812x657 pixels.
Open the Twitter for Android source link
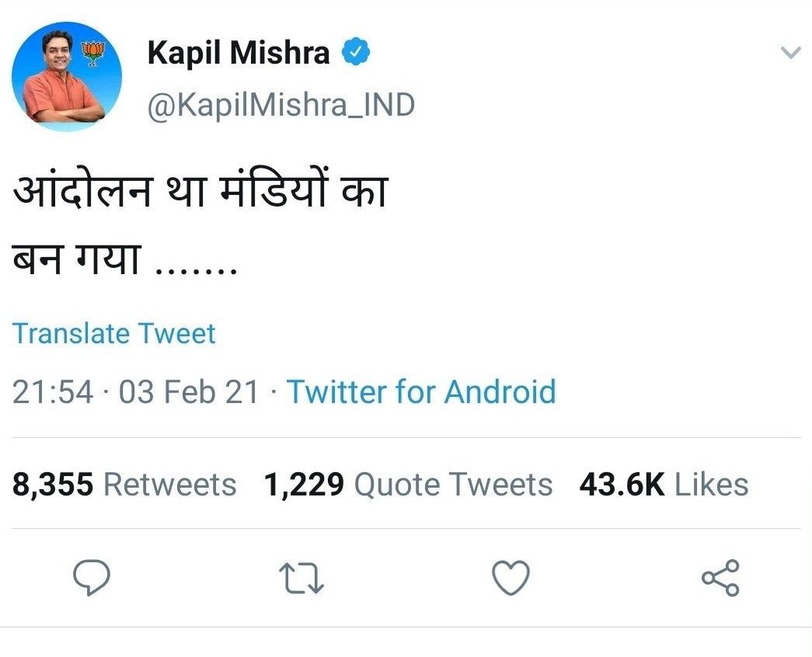[422, 393]
